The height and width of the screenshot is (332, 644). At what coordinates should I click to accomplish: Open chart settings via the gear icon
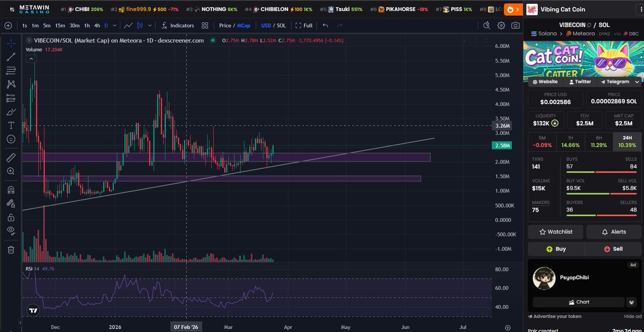tap(501, 25)
